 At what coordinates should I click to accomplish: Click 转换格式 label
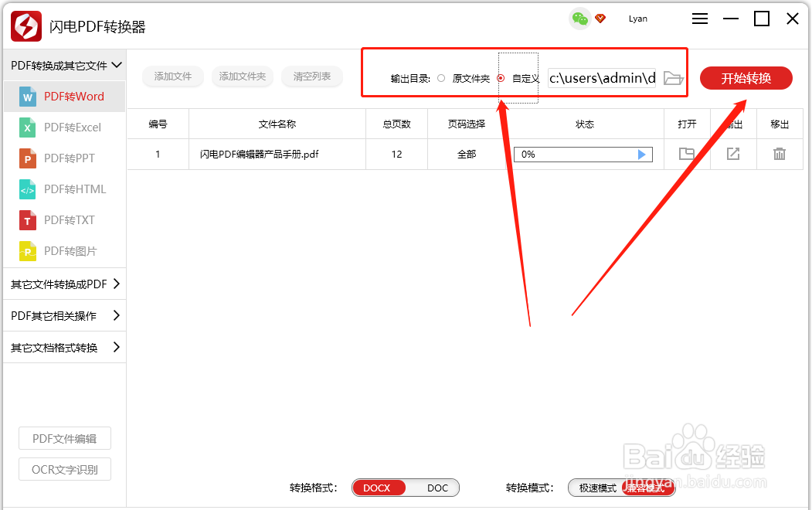coord(314,488)
